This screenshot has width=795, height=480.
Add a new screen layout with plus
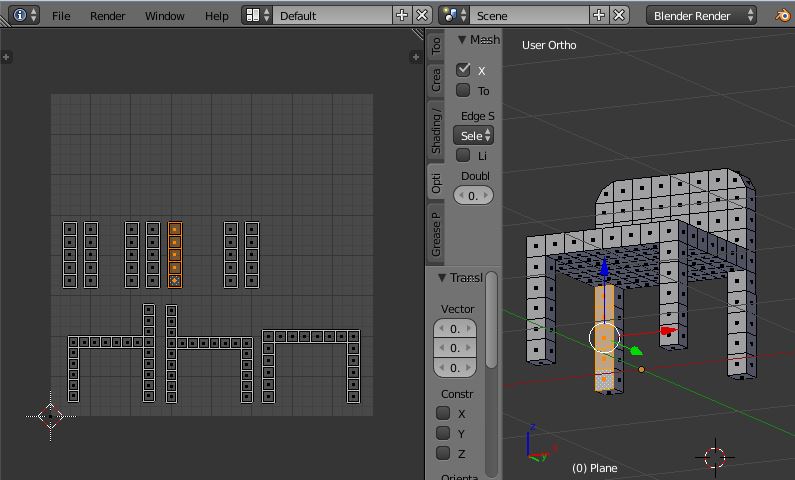(x=402, y=15)
